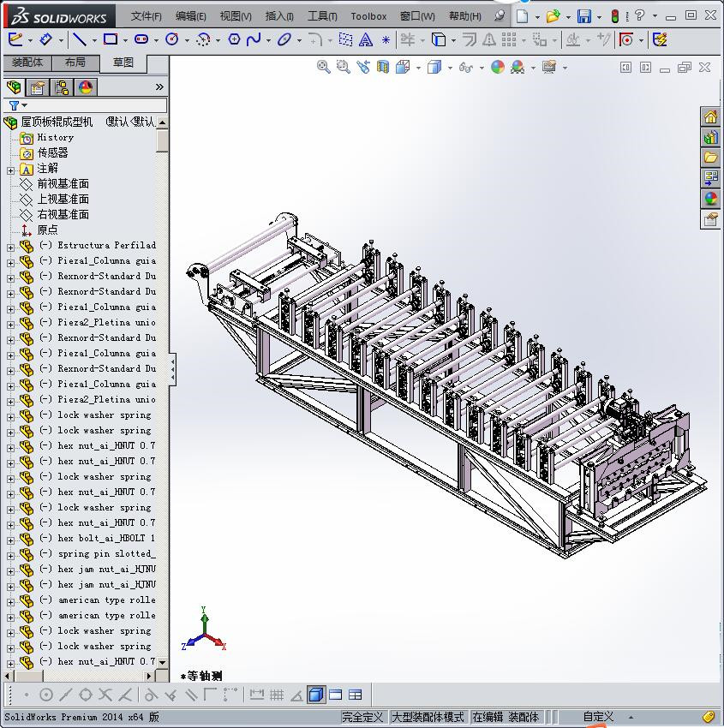
Task: Select the Ellipse tool
Action: tap(284, 39)
